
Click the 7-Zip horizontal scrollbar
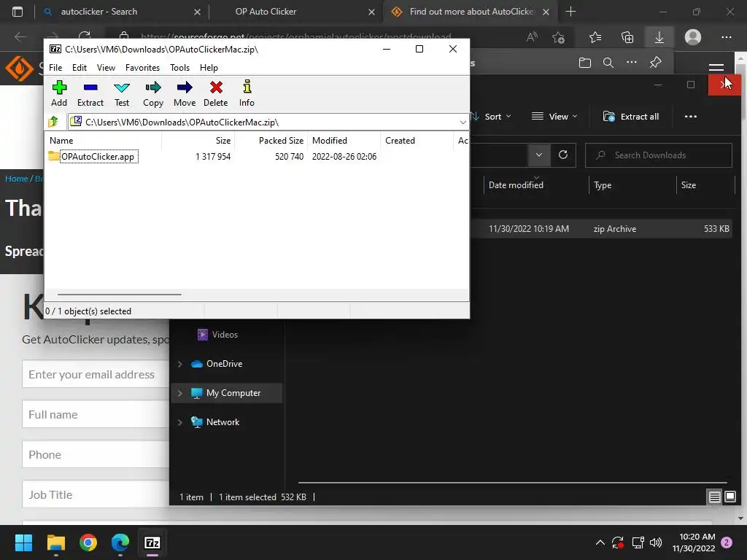point(119,295)
